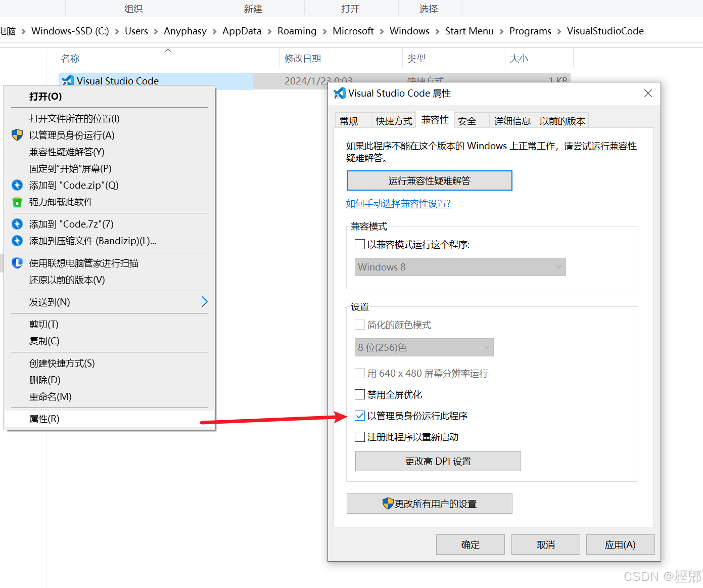The width and height of the screenshot is (703, 588).
Task: Navigate to Anyphasy folder in breadcrumb
Action: pos(185,31)
